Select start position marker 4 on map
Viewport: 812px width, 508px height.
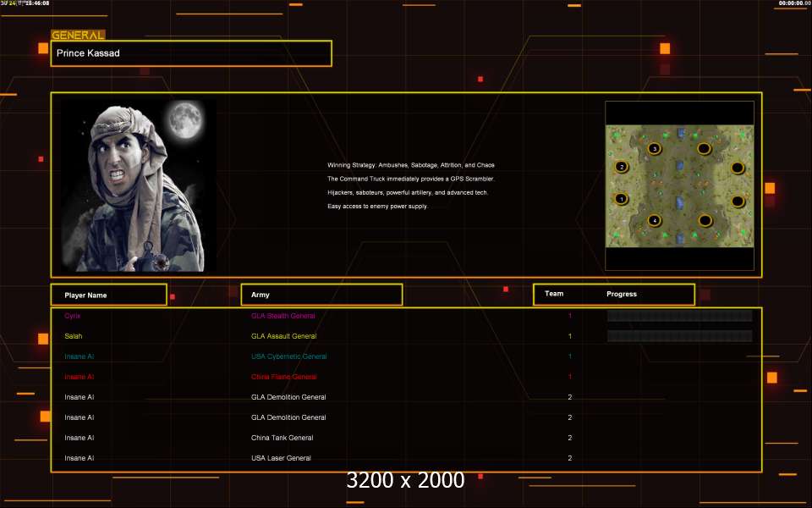pos(654,221)
